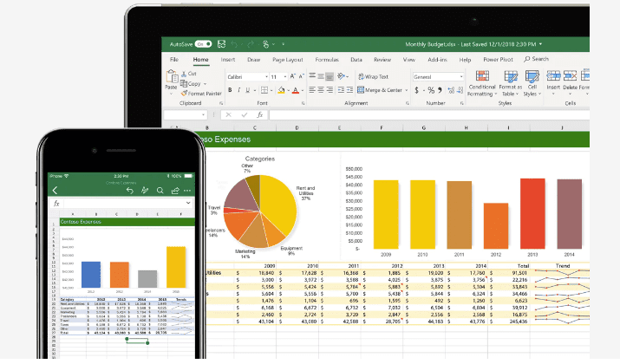620x364 pixels.
Task: Toggle Italic formatting
Action: pyautogui.click(x=239, y=90)
